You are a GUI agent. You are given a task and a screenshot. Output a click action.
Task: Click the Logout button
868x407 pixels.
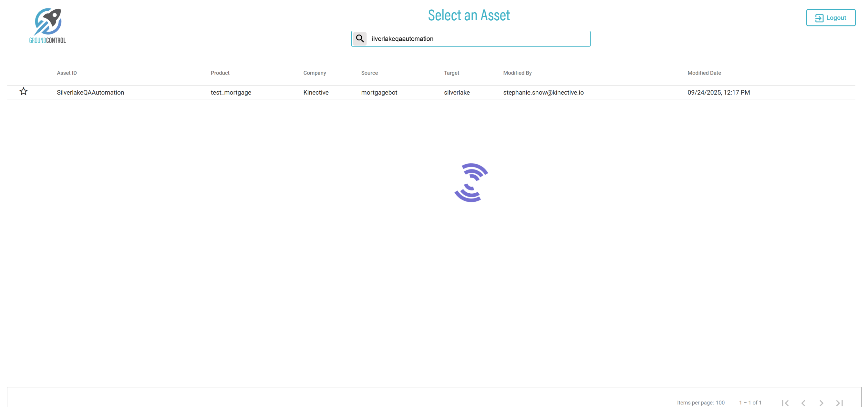830,17
